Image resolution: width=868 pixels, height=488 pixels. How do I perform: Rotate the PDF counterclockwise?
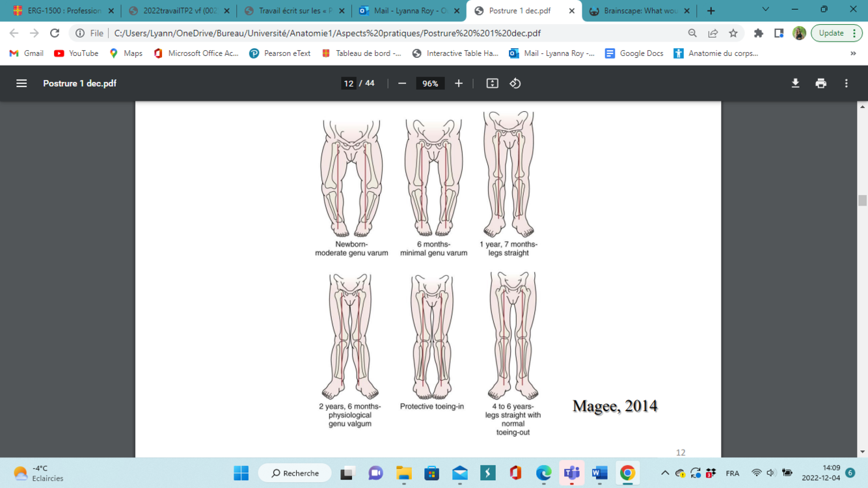tap(515, 83)
